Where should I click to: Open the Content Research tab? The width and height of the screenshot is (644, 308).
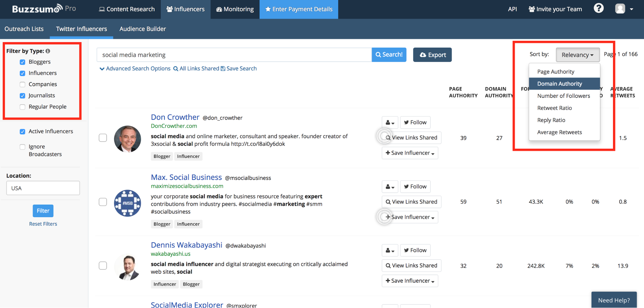click(127, 9)
